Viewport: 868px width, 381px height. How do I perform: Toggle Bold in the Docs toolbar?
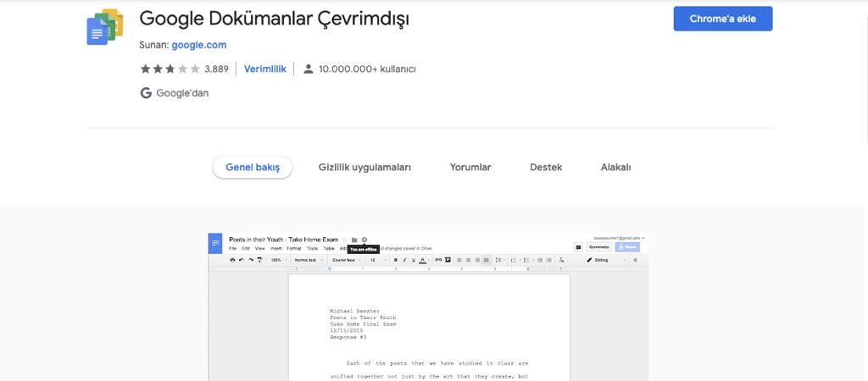395,260
